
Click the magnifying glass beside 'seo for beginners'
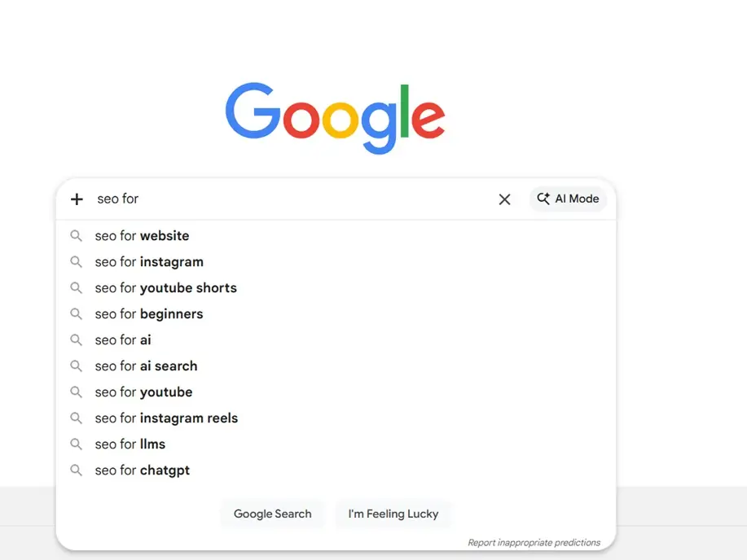point(76,313)
